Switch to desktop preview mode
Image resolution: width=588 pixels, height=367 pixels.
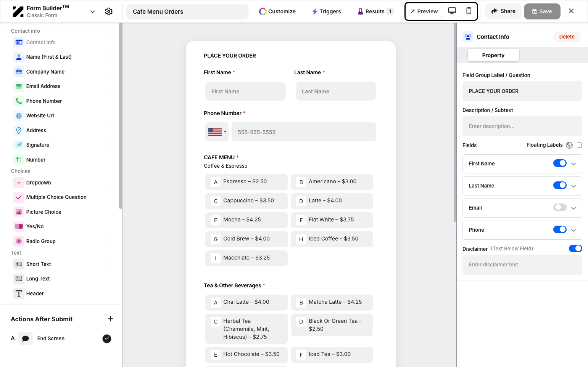(x=452, y=11)
